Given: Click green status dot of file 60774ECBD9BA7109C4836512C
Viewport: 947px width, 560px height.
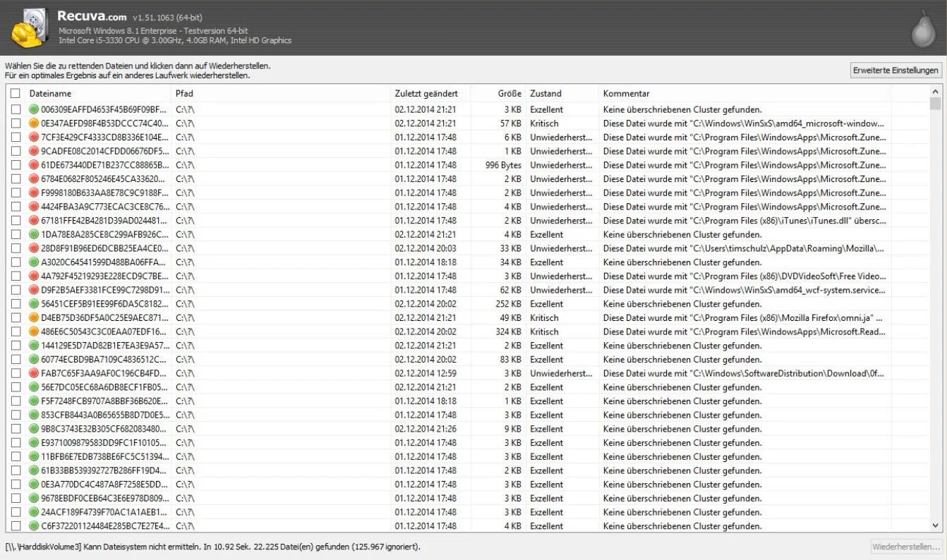Looking at the screenshot, I should coord(33,360).
